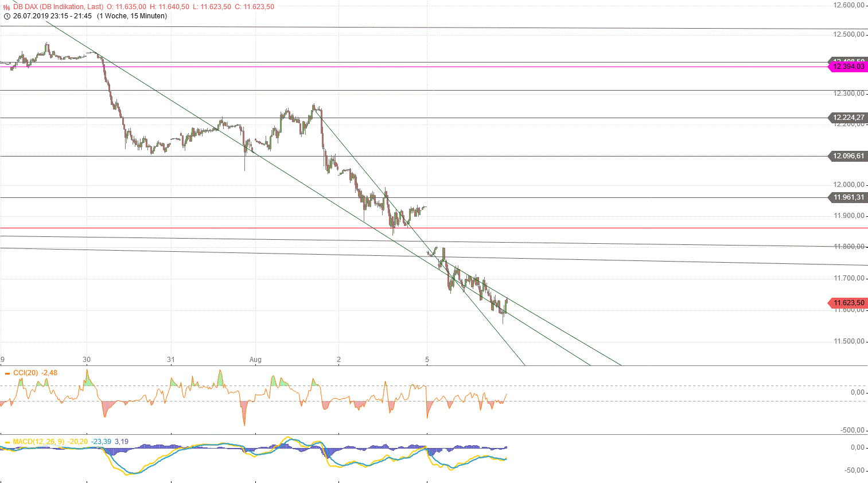Viewport: 868px width, 483px height.
Task: Click the close value C: 11.623,50
Action: (x=254, y=7)
